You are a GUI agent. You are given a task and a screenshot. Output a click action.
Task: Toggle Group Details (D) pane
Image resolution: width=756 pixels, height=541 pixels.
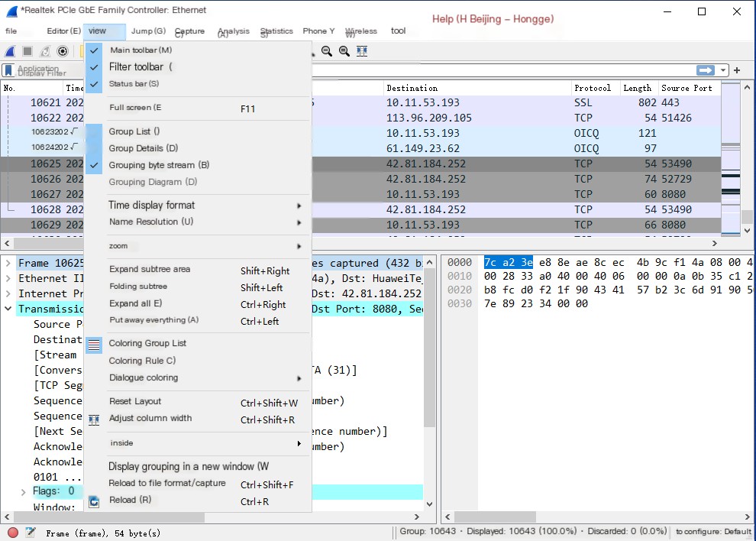(x=198, y=148)
